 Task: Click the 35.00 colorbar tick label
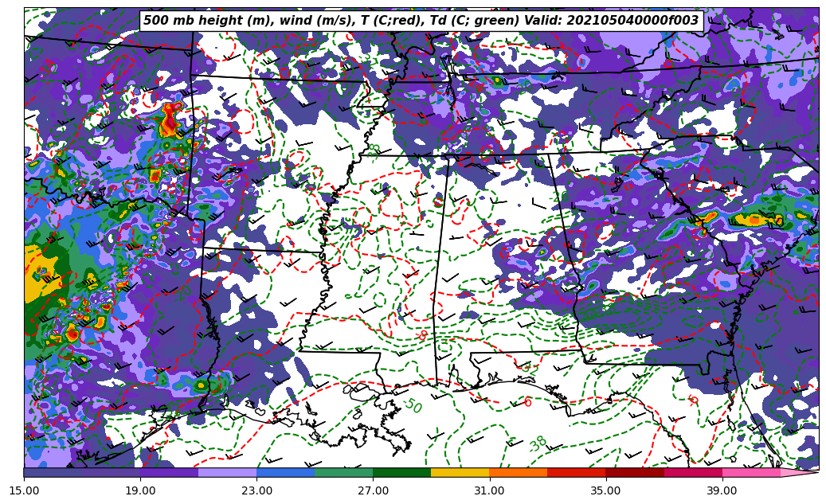click(606, 490)
